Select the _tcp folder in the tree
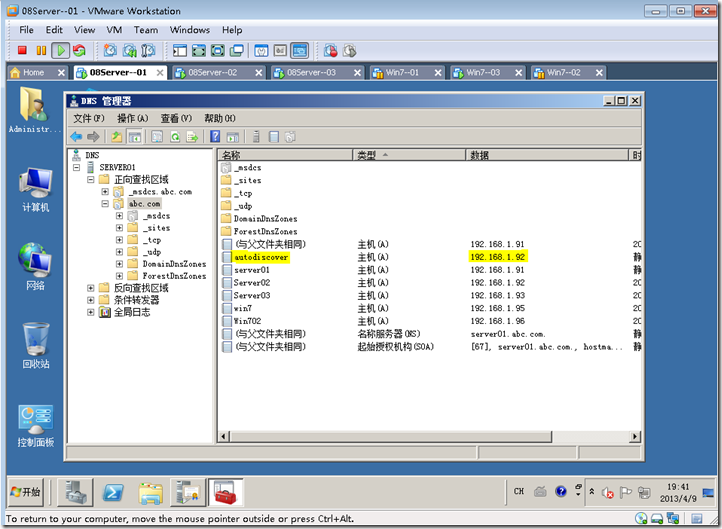Image resolution: width=722 pixels, height=529 pixels. coord(151,240)
